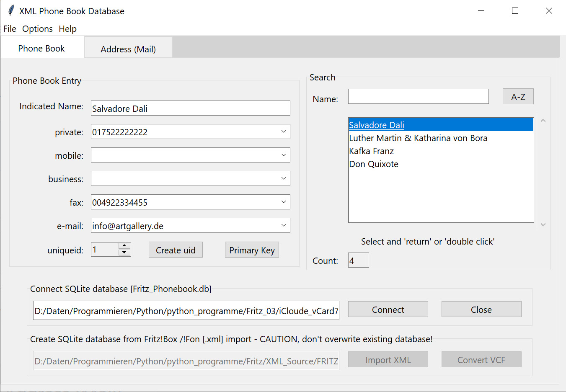Select Salvadore Dali in the list
Viewport: 566px width, 392px height.
click(441, 125)
